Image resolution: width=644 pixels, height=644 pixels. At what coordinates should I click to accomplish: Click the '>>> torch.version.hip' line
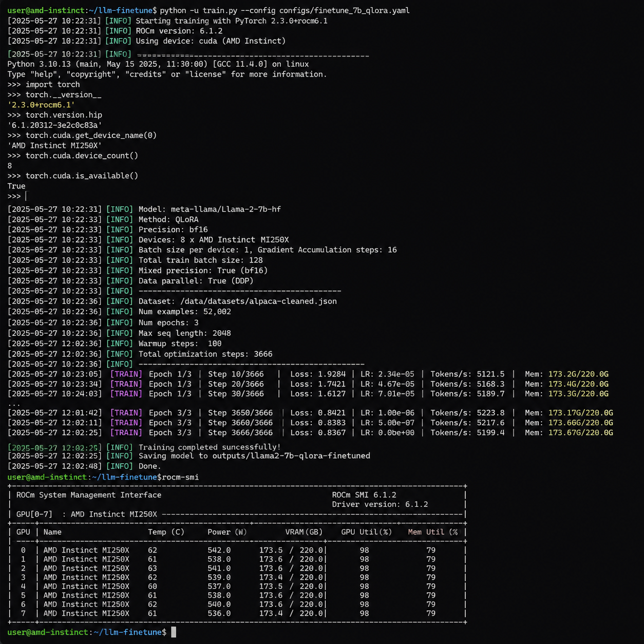click(55, 115)
